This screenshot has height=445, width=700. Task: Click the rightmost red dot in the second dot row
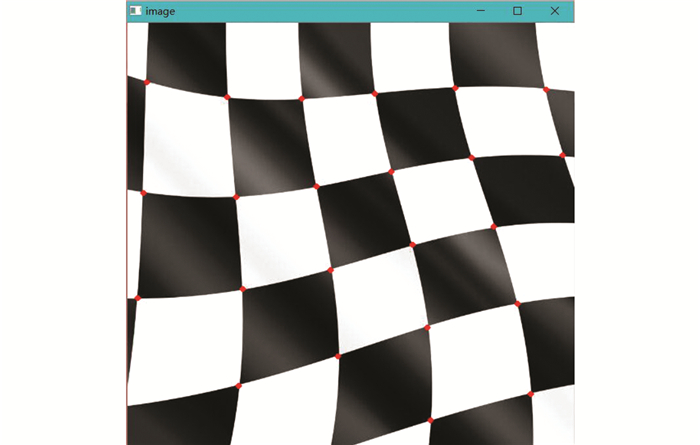tap(563, 155)
